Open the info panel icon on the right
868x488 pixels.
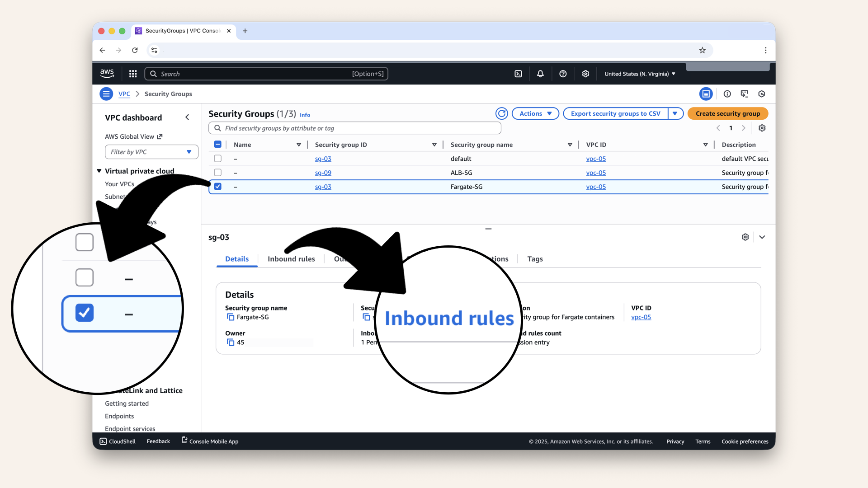(x=727, y=94)
